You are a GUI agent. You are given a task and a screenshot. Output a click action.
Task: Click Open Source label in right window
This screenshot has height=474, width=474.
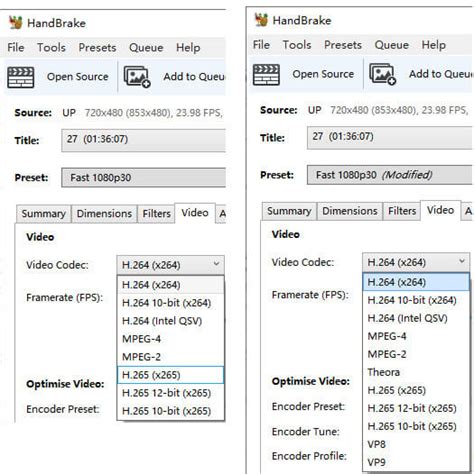(323, 74)
